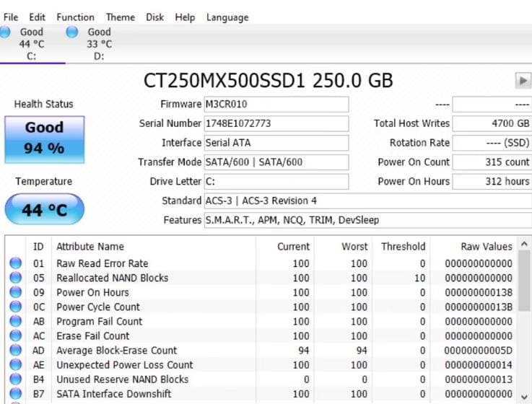Click the next disk arrow button
Image resolution: width=532 pixels, height=404 pixels.
click(523, 81)
